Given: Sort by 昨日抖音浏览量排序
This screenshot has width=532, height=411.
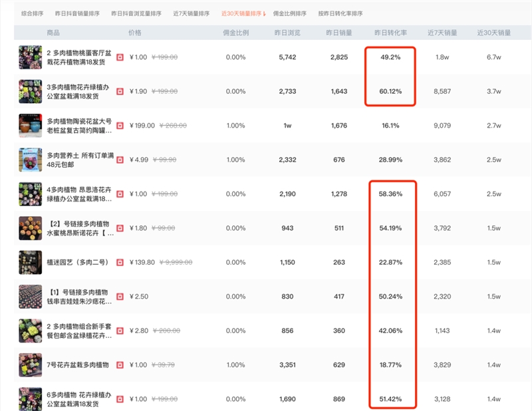Looking at the screenshot, I should click(136, 13).
